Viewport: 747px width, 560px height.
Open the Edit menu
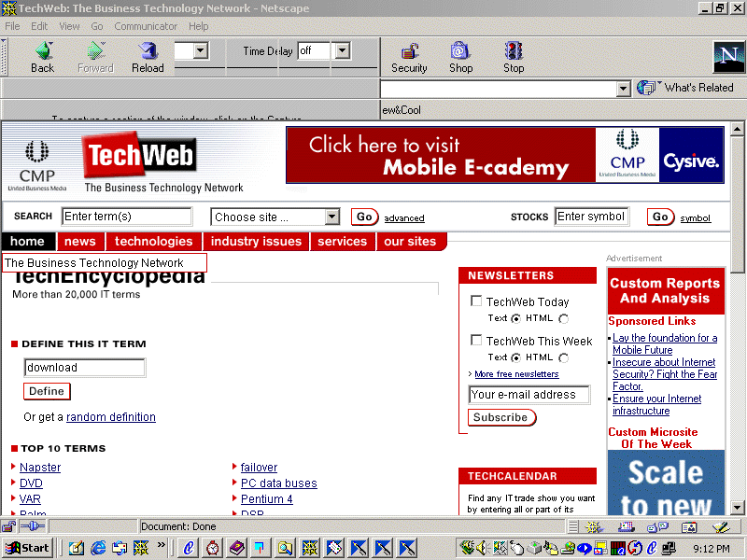(39, 26)
